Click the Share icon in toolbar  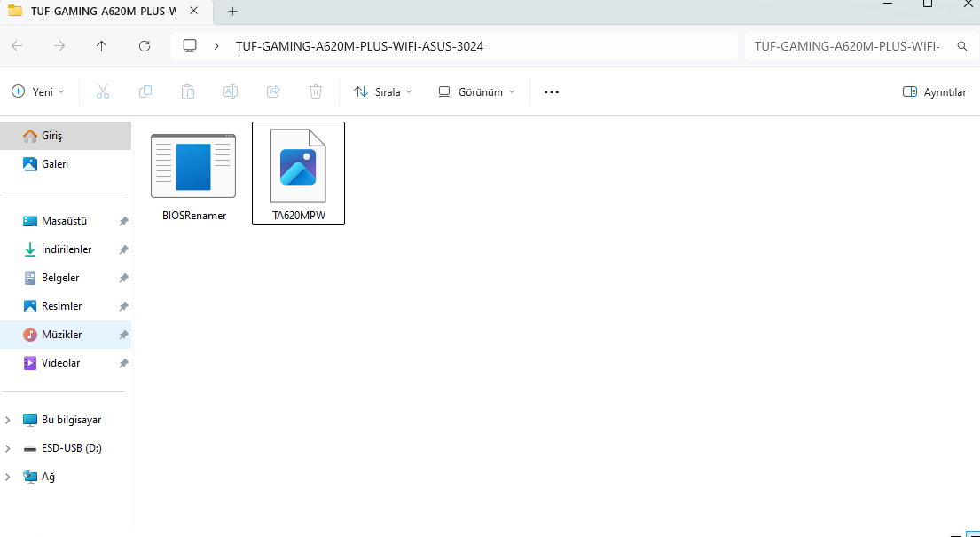273,92
